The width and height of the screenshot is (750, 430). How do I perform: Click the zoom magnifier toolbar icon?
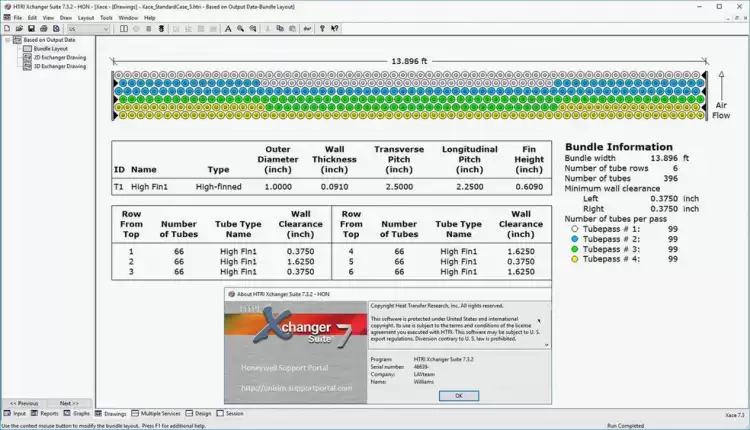tap(241, 29)
